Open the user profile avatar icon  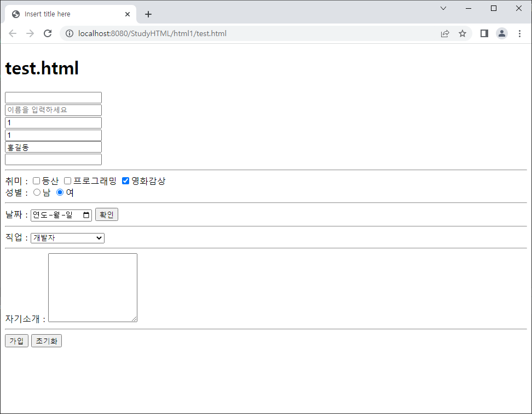tap(502, 33)
